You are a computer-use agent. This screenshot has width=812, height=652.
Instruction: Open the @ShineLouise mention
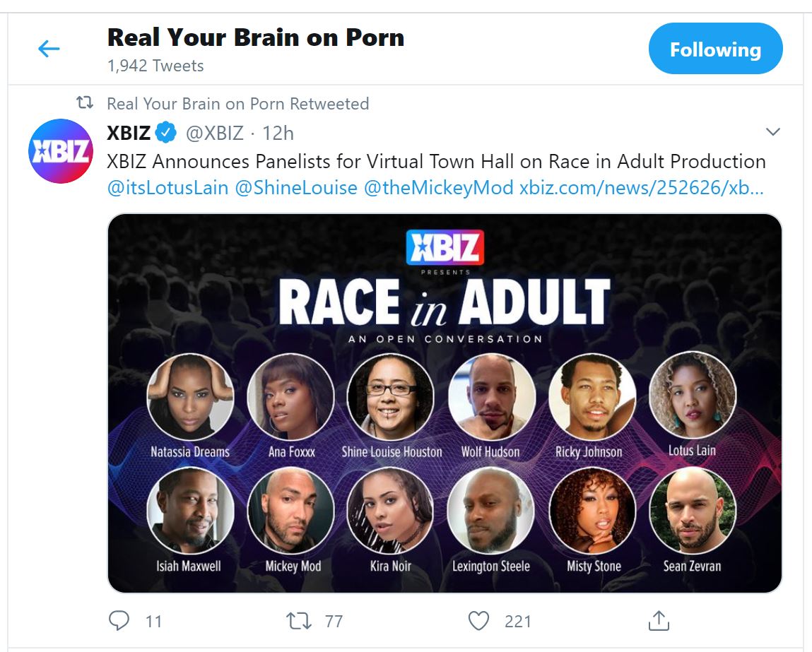coord(296,187)
